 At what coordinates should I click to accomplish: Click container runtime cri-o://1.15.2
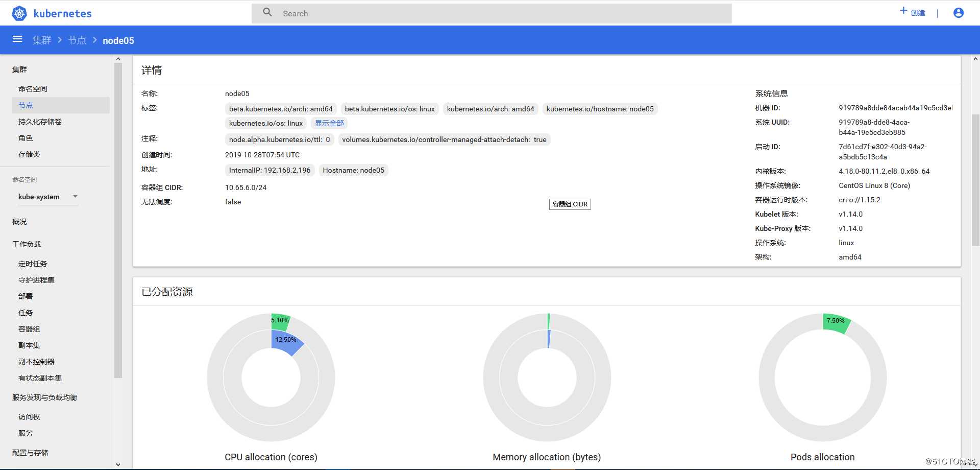[x=860, y=200]
